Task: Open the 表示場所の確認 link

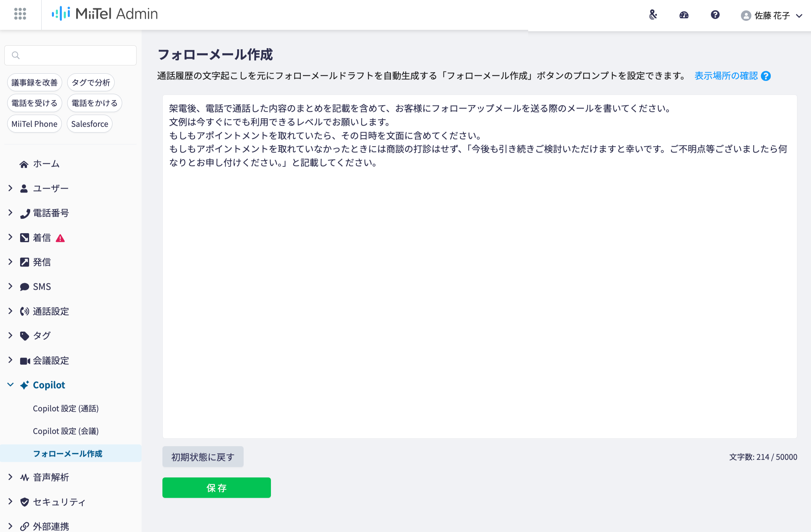Action: (726, 76)
